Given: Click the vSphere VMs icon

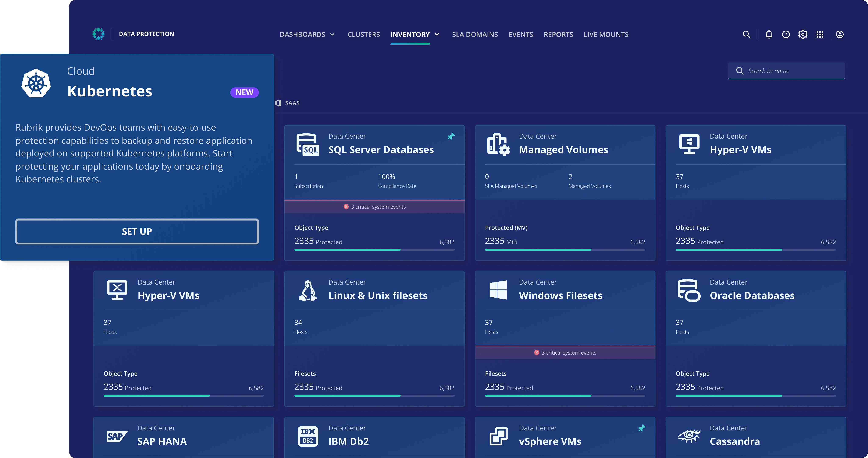Looking at the screenshot, I should click(x=498, y=436).
